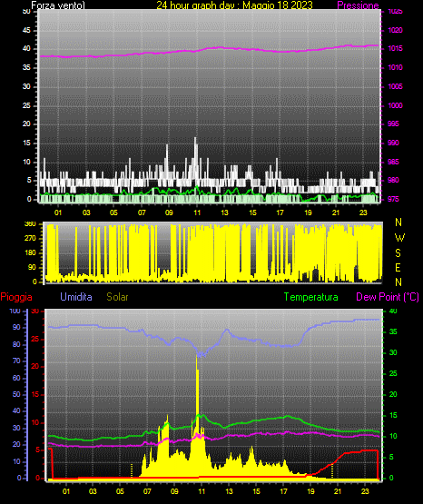Click the W compass direction label
This screenshot has height=504, width=423.
399,238
